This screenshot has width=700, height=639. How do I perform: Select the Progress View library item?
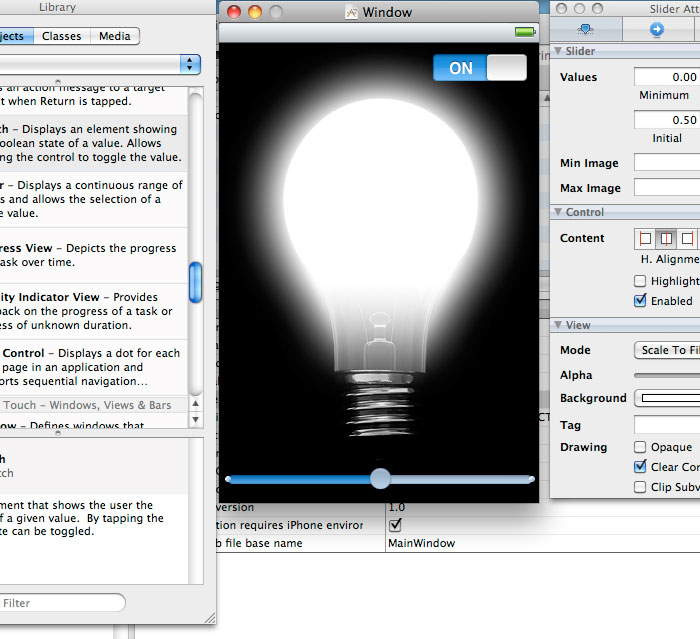coord(94,255)
